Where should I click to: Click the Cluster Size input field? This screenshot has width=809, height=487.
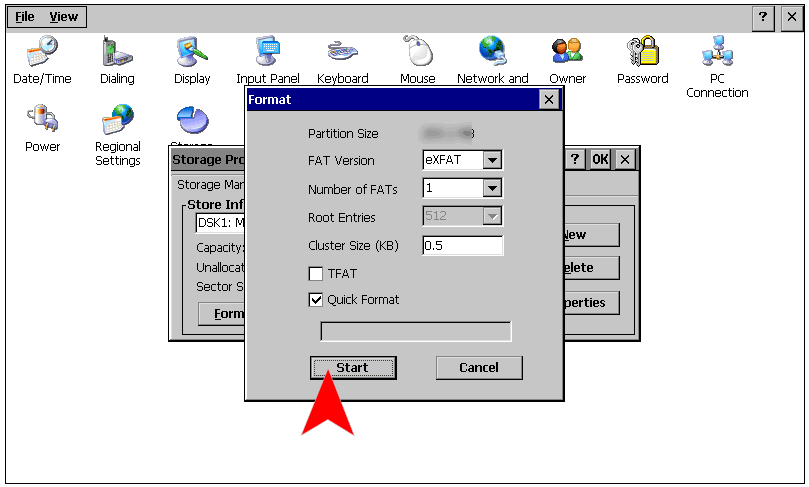(x=462, y=245)
